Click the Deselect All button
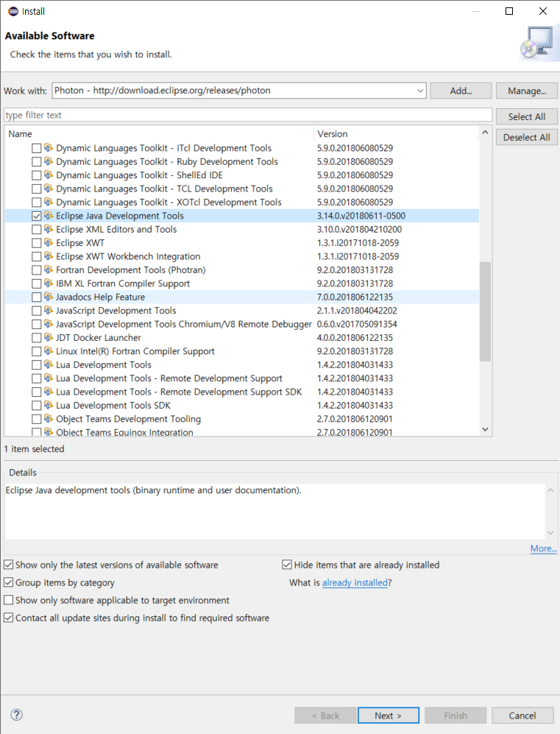The image size is (560, 734). pyautogui.click(x=527, y=138)
